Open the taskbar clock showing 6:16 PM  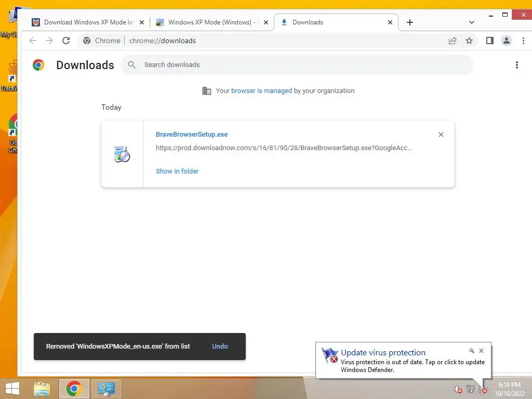509,389
